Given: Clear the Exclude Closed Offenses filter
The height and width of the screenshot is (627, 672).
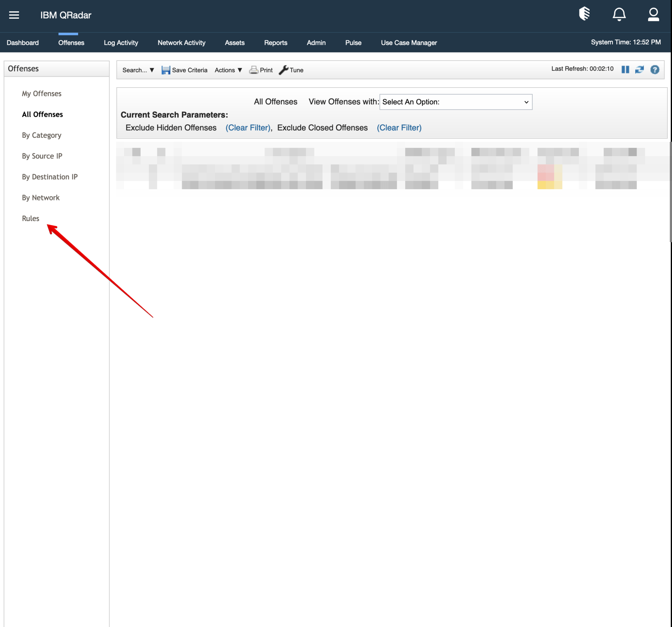Looking at the screenshot, I should point(399,128).
